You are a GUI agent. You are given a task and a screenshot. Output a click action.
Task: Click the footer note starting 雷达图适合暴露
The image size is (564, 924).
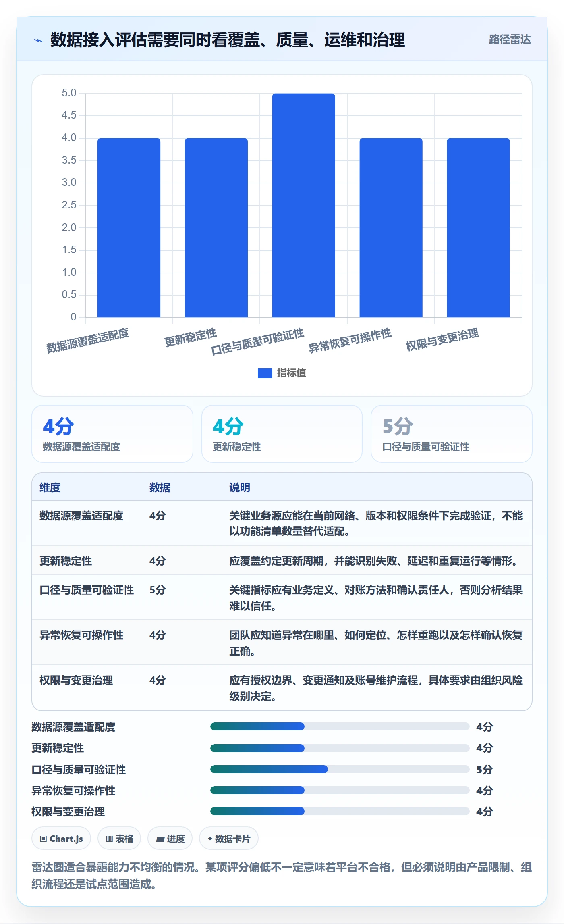282,875
